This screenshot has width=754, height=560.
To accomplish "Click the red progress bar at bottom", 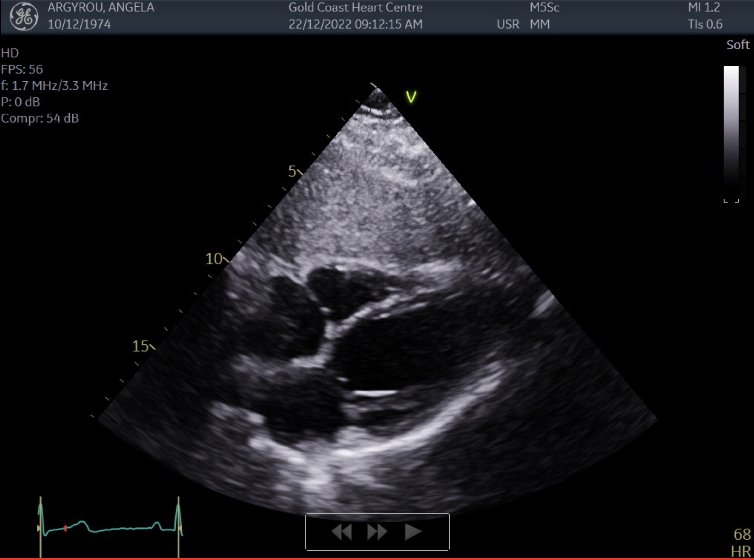I will (377, 559).
